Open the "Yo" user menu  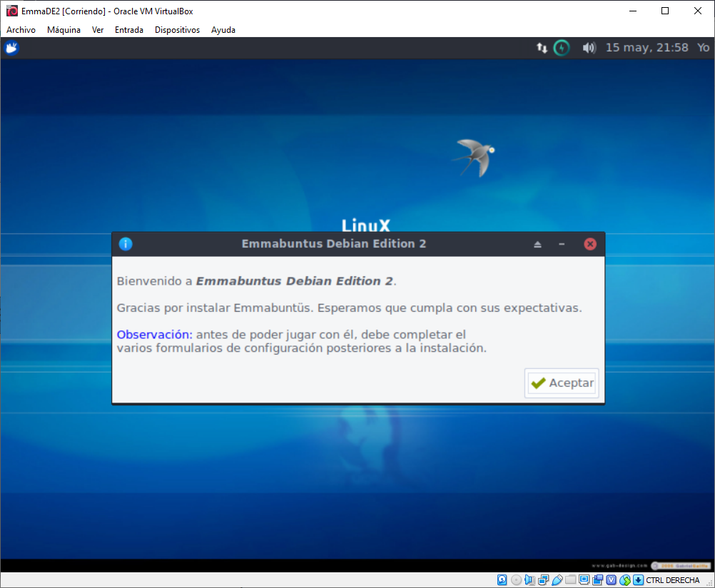703,48
